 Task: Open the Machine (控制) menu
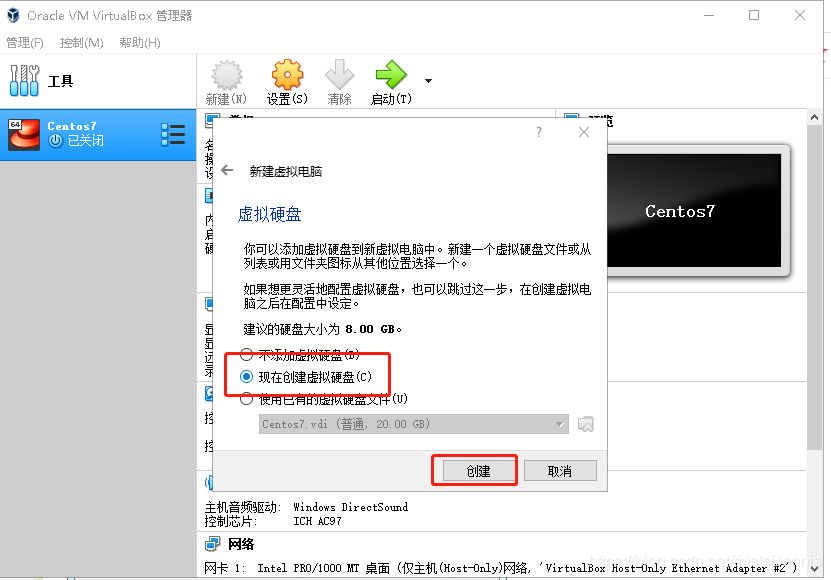tap(81, 42)
